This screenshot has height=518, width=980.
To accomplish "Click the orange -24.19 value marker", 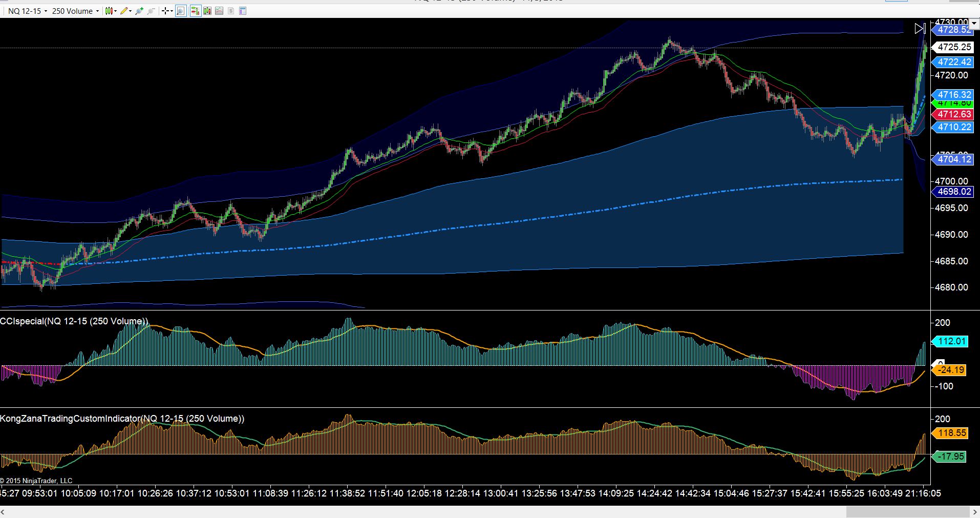I will (950, 370).
